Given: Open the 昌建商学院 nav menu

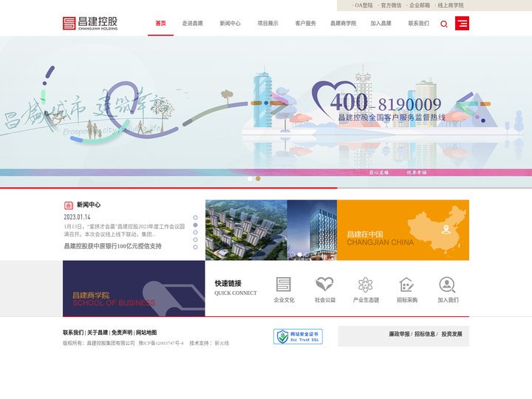Looking at the screenshot, I should 343,24.
